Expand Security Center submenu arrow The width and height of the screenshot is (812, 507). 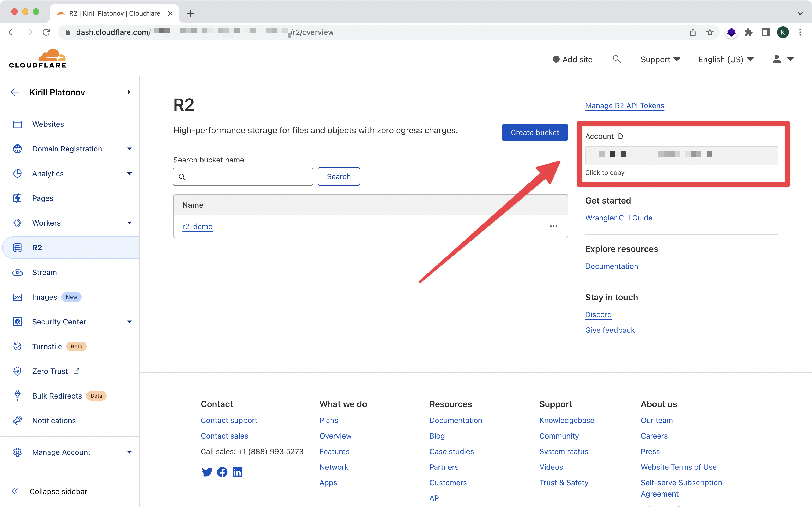tap(129, 321)
